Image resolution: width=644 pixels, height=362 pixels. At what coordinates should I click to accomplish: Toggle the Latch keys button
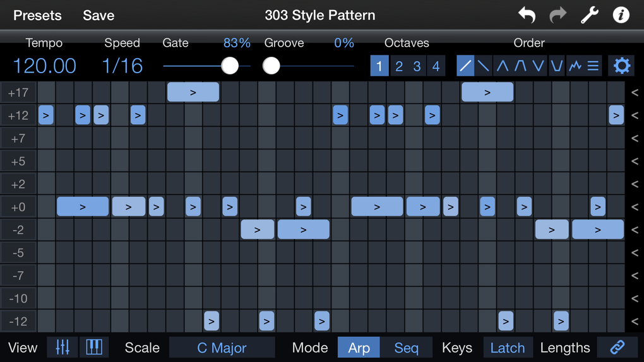click(x=507, y=347)
